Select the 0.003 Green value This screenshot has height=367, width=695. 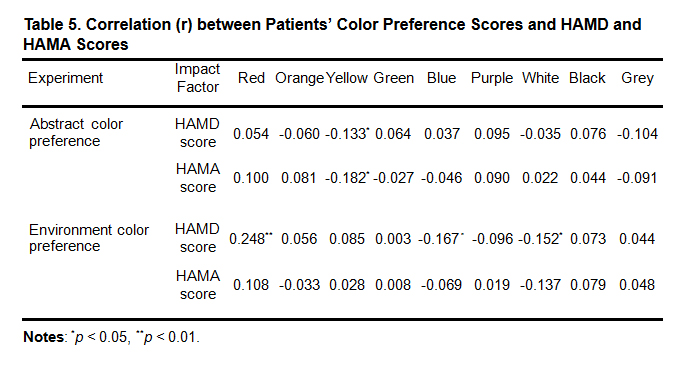(x=393, y=239)
